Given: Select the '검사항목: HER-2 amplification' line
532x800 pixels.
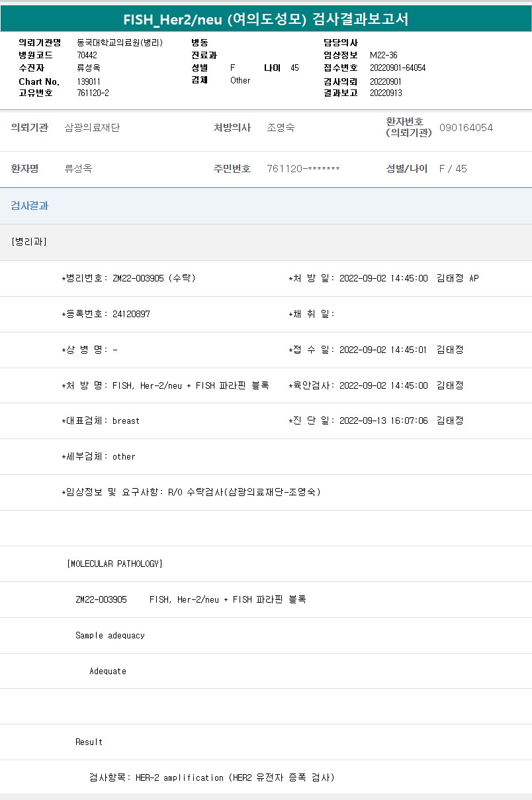Looking at the screenshot, I should [212, 777].
